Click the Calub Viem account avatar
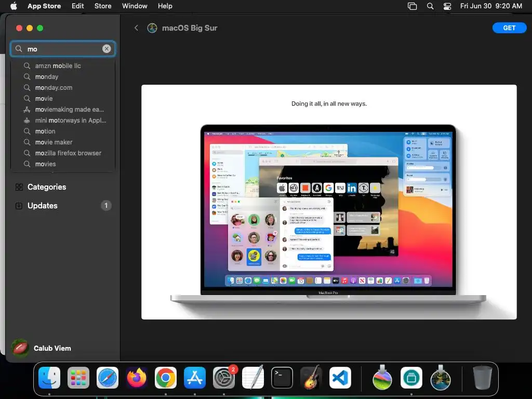This screenshot has height=399, width=532. coord(20,348)
